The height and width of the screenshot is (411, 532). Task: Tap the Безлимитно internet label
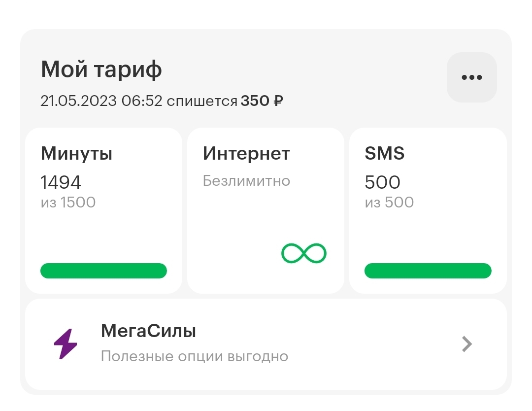click(246, 181)
